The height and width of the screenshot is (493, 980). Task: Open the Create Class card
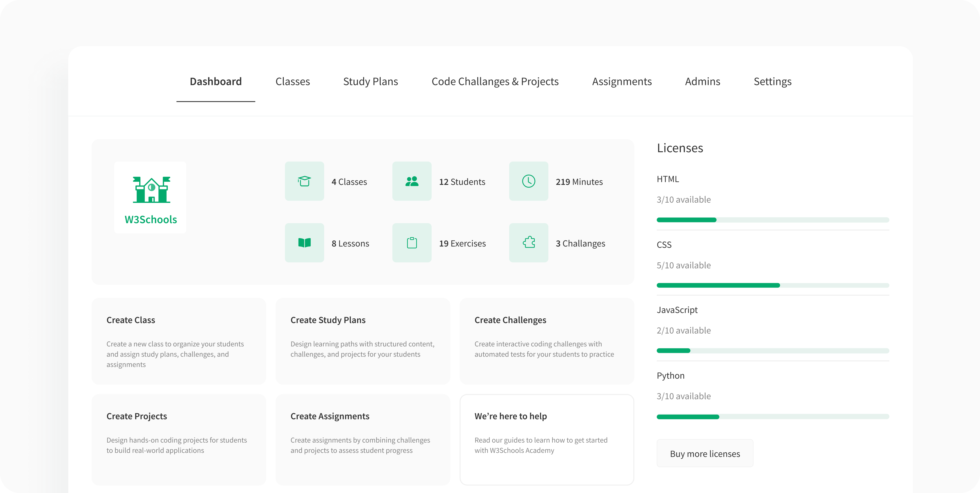[178, 341]
